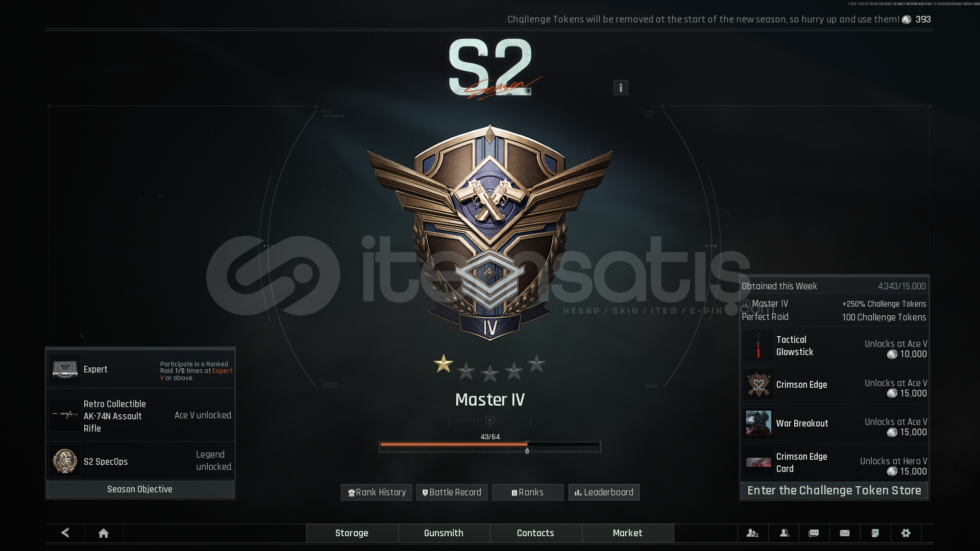Open the Market tab

click(627, 533)
